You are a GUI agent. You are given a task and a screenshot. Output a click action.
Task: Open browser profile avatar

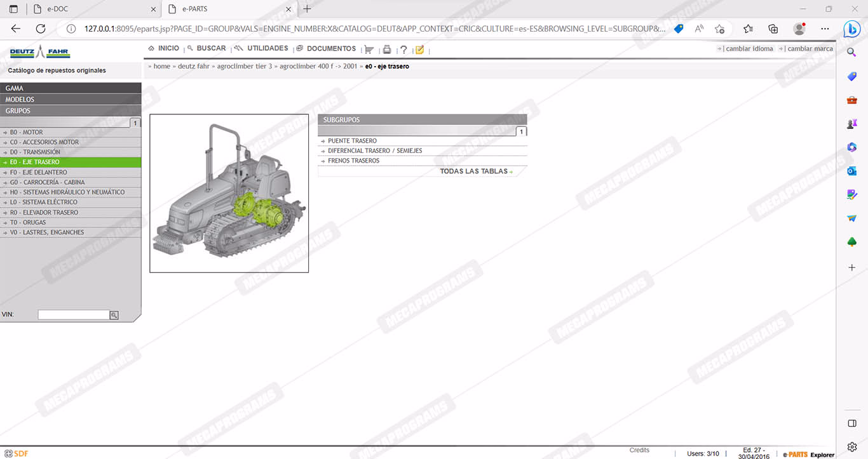pos(799,29)
